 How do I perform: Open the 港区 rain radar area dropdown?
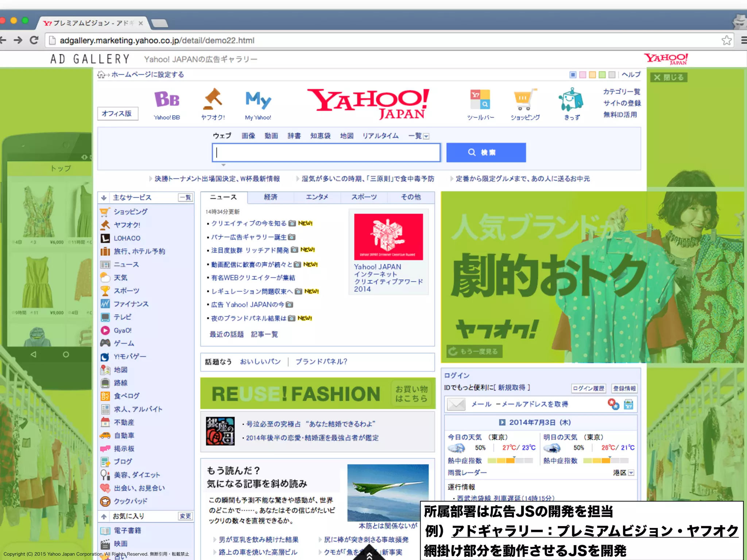[631, 473]
